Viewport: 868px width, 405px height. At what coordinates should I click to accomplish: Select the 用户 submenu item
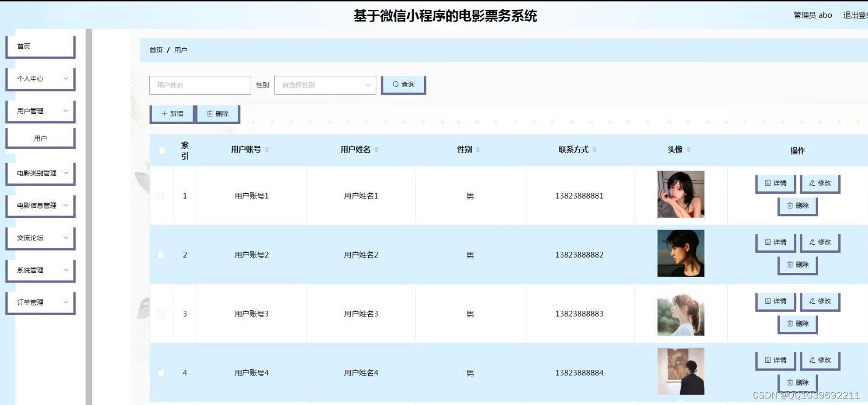coord(40,139)
